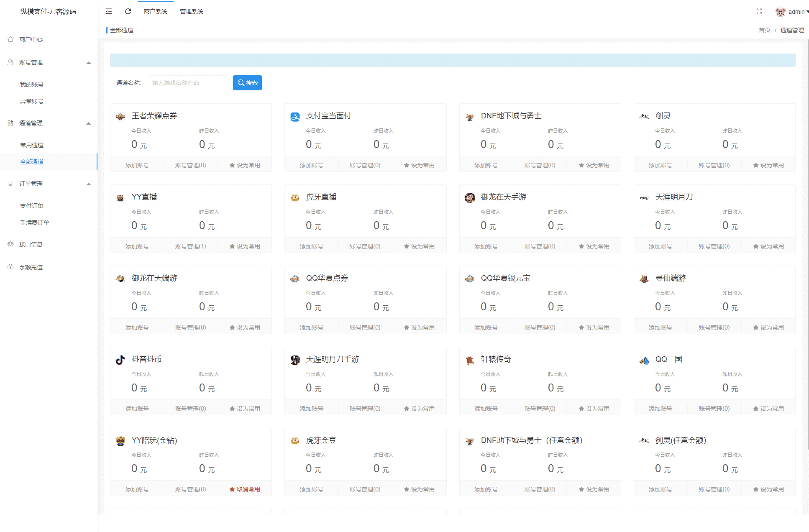Click the 支付宝当面付 channel icon
This screenshot has height=532, width=809.
pos(295,117)
